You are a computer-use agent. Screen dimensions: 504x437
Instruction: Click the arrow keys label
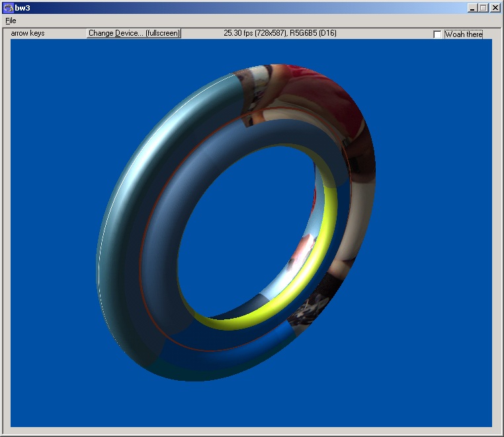[x=28, y=33]
